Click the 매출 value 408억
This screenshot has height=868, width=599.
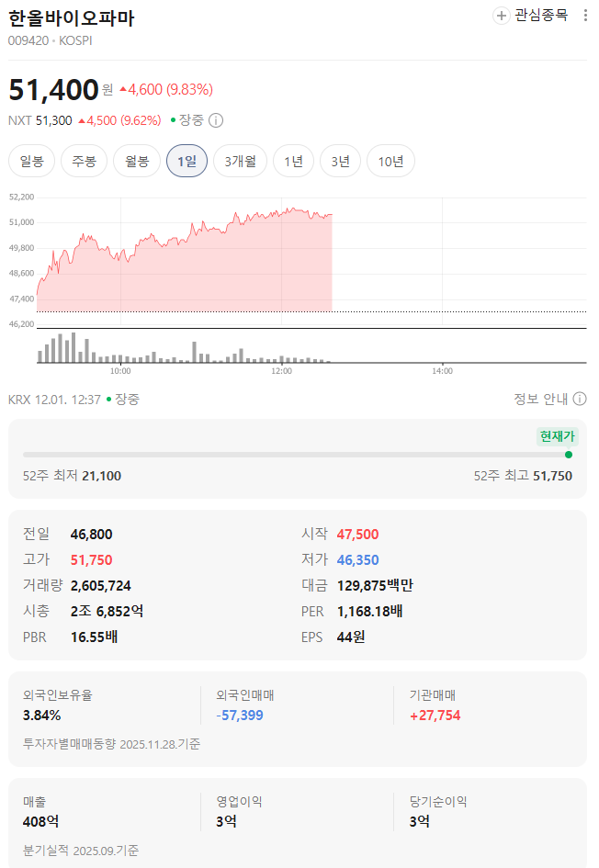41,821
